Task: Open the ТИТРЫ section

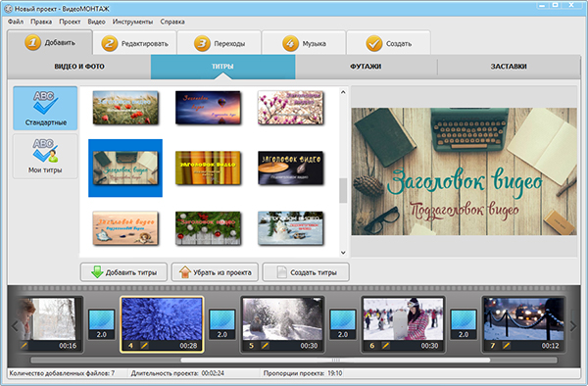Action: pos(222,67)
